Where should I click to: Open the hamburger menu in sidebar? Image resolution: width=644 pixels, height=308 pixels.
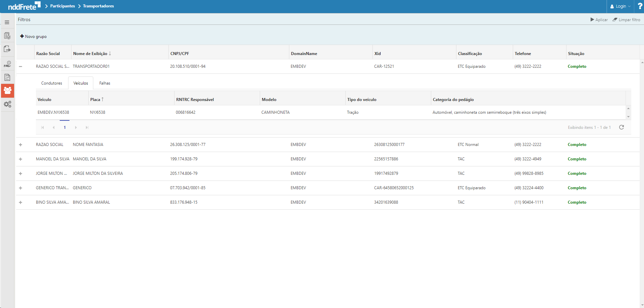pyautogui.click(x=7, y=22)
